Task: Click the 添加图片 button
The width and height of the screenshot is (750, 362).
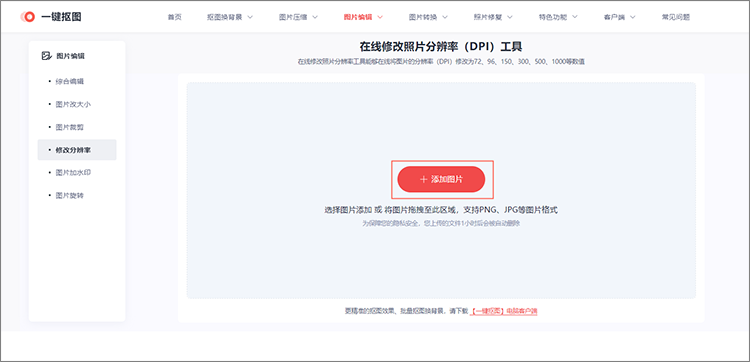Action: [x=441, y=179]
